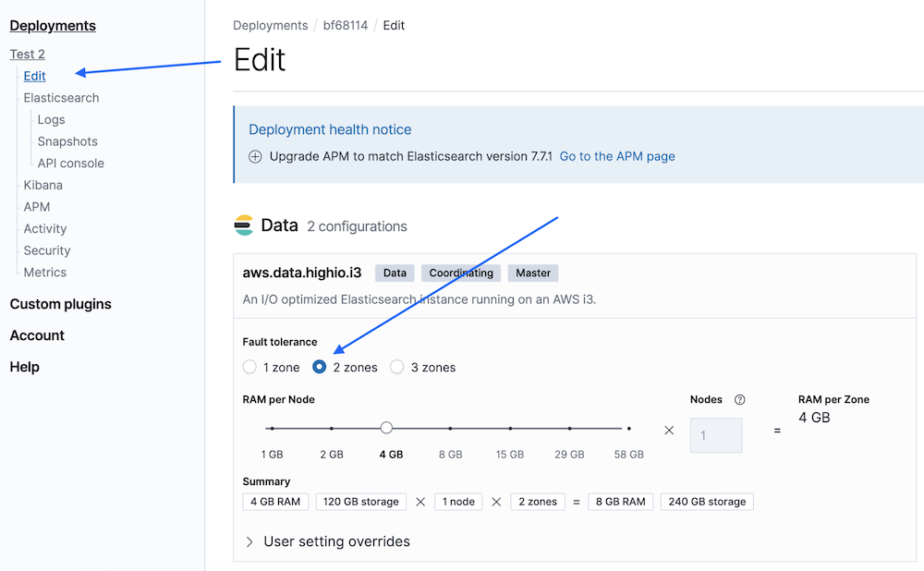Open Activity in the sidebar
Viewport: 924px width, 571px height.
pyautogui.click(x=44, y=228)
